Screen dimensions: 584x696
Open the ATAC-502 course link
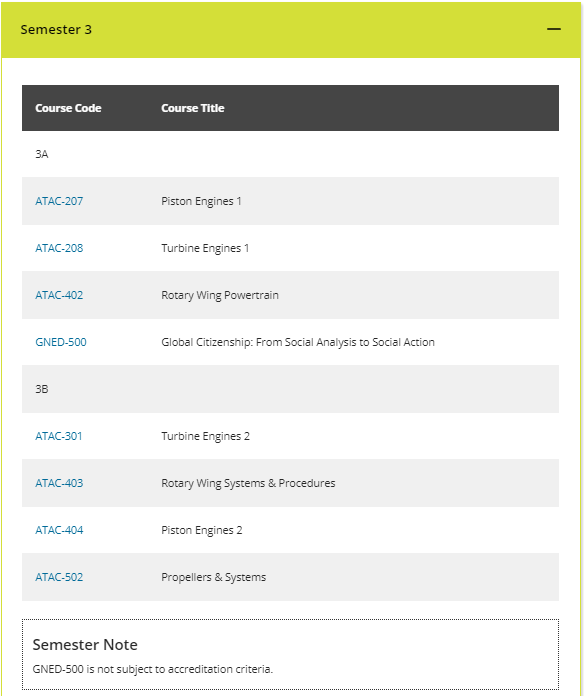[x=59, y=577]
